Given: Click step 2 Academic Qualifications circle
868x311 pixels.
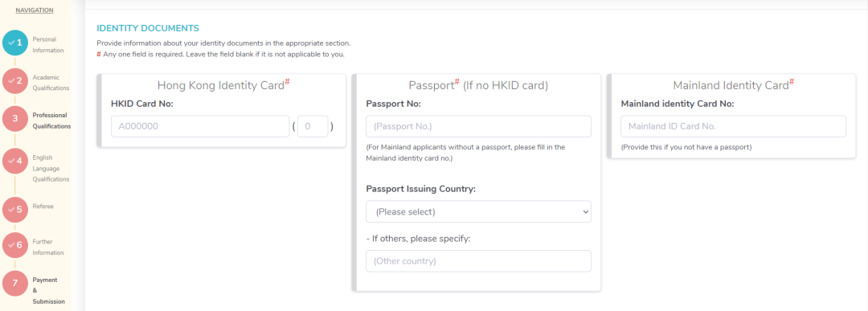Looking at the screenshot, I should (15, 81).
